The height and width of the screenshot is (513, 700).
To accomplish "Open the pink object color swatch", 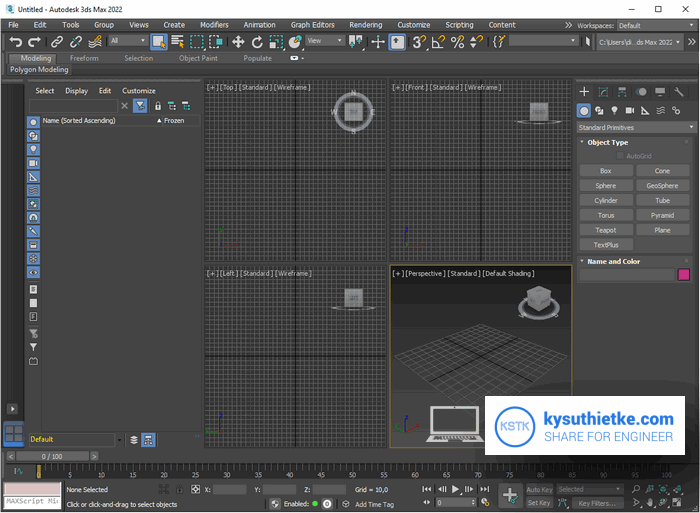I will [x=683, y=275].
